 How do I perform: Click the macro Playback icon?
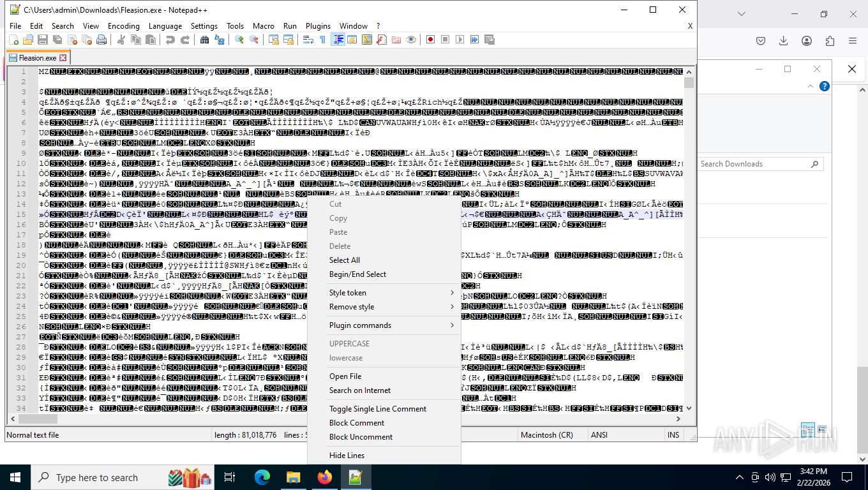point(460,40)
